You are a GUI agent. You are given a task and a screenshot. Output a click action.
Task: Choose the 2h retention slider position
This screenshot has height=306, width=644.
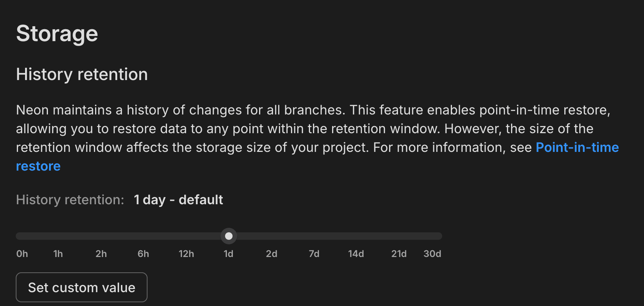pos(101,236)
